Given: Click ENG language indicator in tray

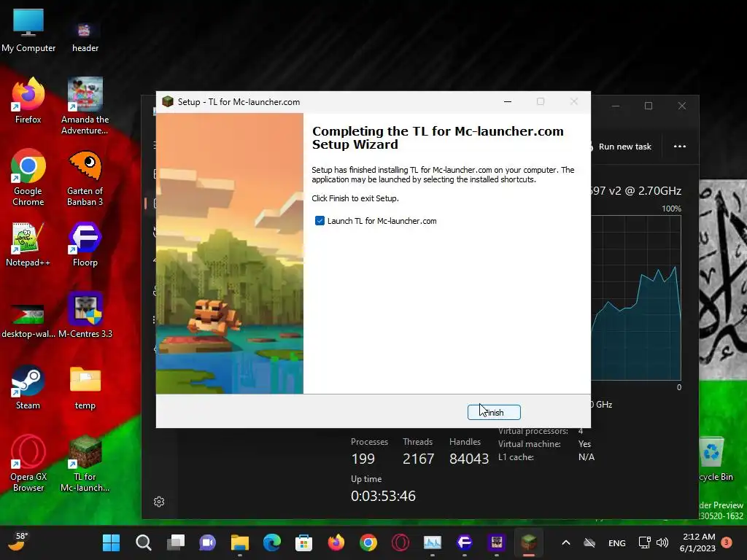Looking at the screenshot, I should click(x=617, y=542).
